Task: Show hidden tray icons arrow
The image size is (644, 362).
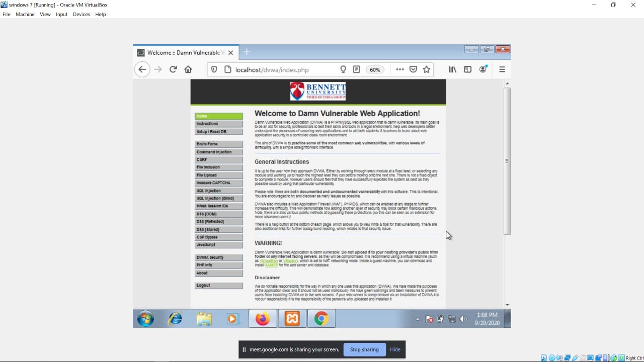Action: point(418,319)
